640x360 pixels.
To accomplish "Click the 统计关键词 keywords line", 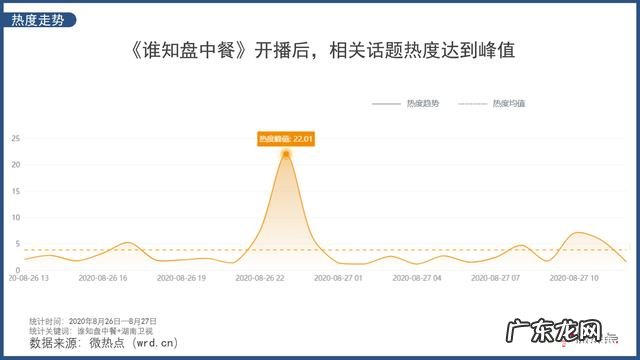I will pos(91,331).
